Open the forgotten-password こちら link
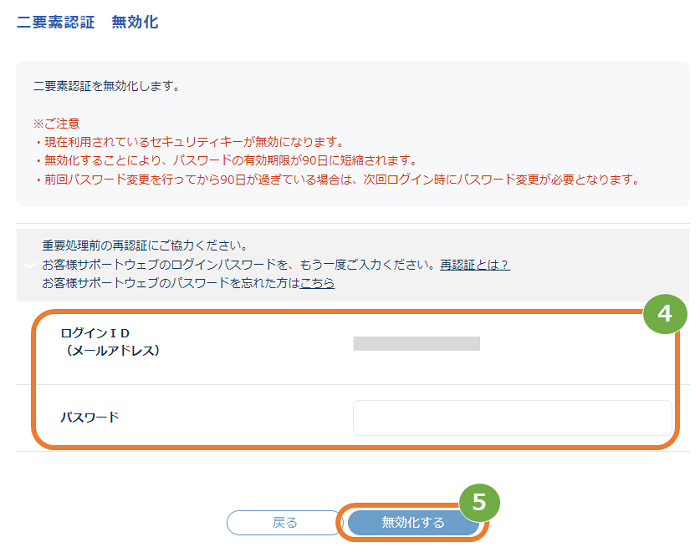Viewport: 700px width, 557px height. tap(317, 283)
